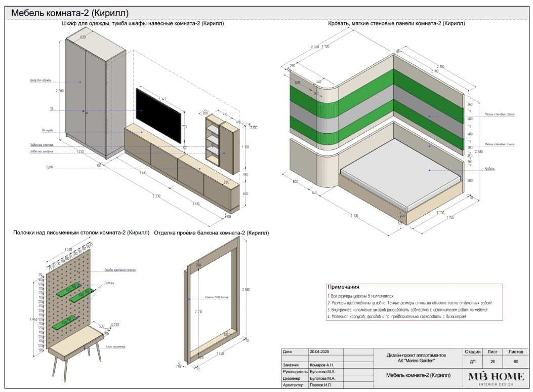
Task: Click the MB HOME Interior Design logo
Action: pos(496,378)
